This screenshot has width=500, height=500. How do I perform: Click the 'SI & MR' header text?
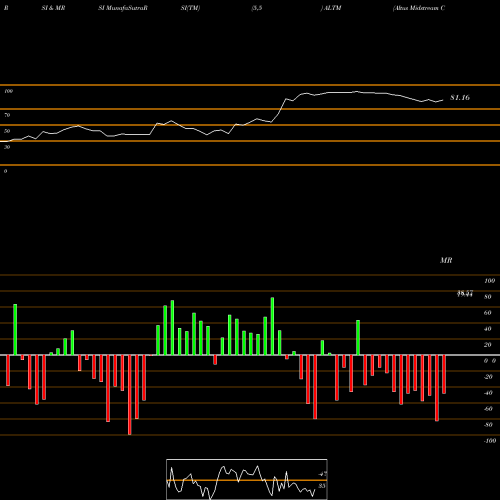(53, 8)
